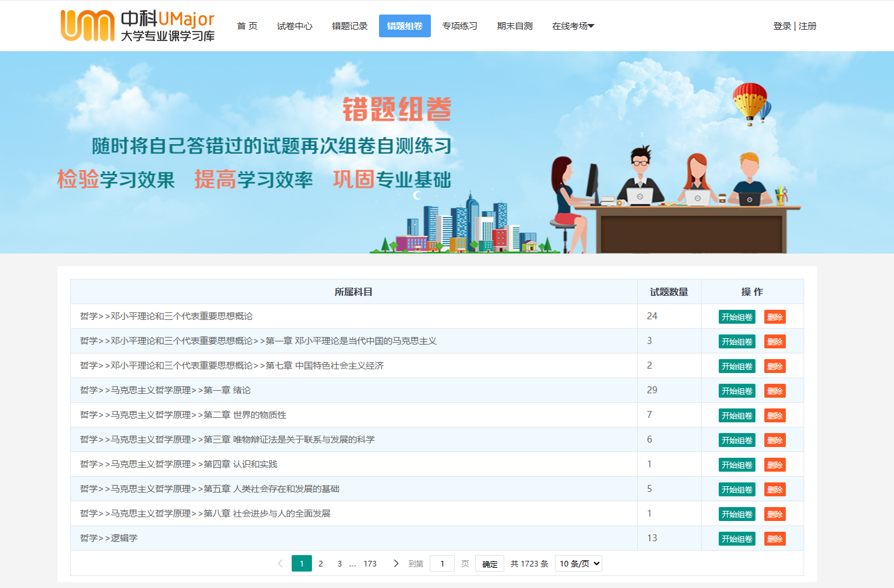Click 开始组卷 for 第二章 世界的物质性

click(x=737, y=415)
